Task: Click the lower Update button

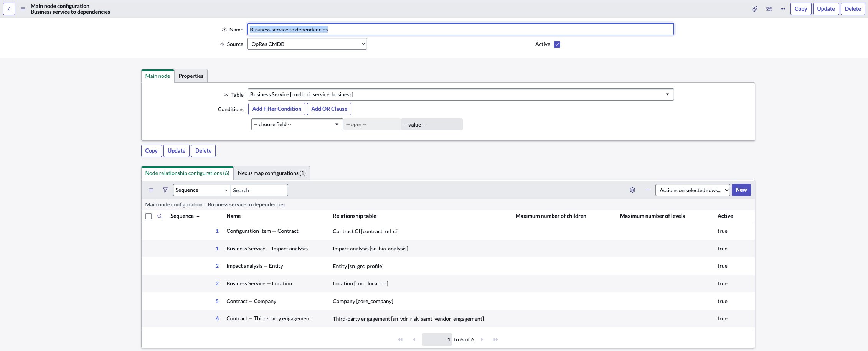Action: click(x=177, y=151)
